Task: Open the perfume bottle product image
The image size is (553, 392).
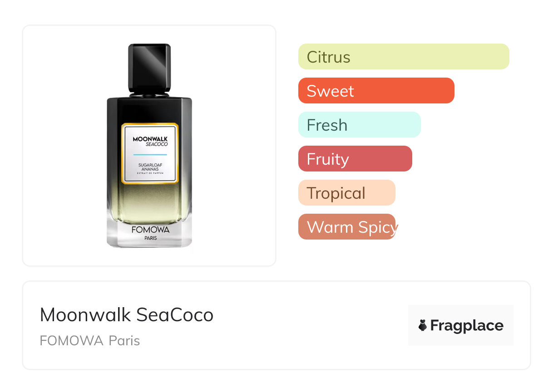Action: click(149, 146)
